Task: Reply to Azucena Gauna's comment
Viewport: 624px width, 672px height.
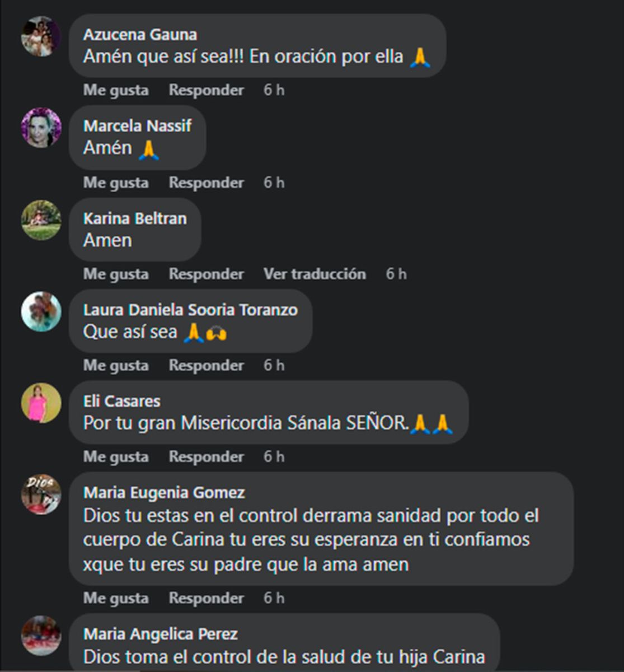Action: [x=207, y=90]
